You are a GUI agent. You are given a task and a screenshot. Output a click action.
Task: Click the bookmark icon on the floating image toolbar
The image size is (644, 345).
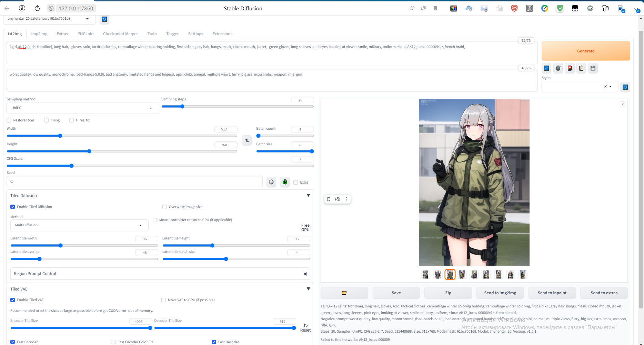pyautogui.click(x=329, y=199)
